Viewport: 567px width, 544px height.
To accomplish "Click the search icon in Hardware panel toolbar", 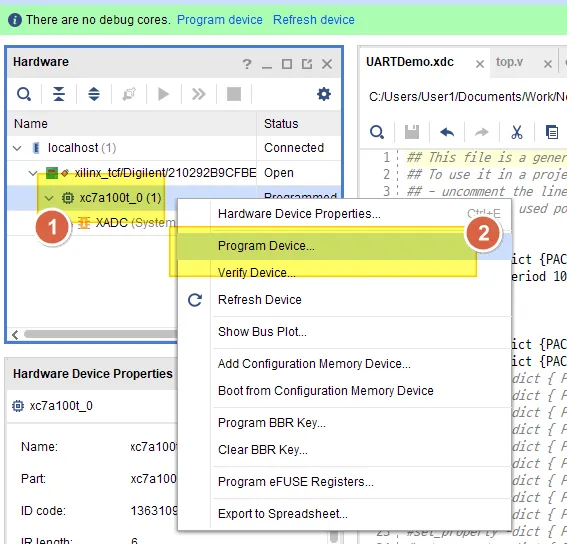I will point(24,94).
